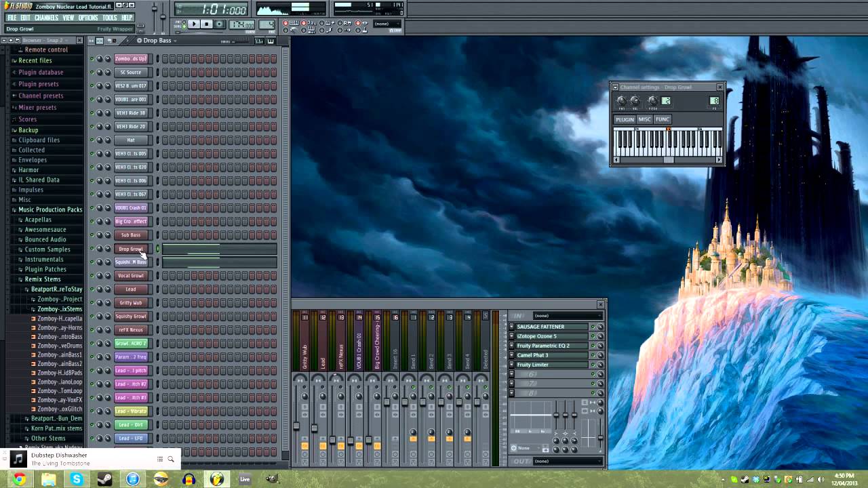Image resolution: width=868 pixels, height=488 pixels.
Task: Open keyboard editor icon in channel rack header
Action: [x=271, y=41]
